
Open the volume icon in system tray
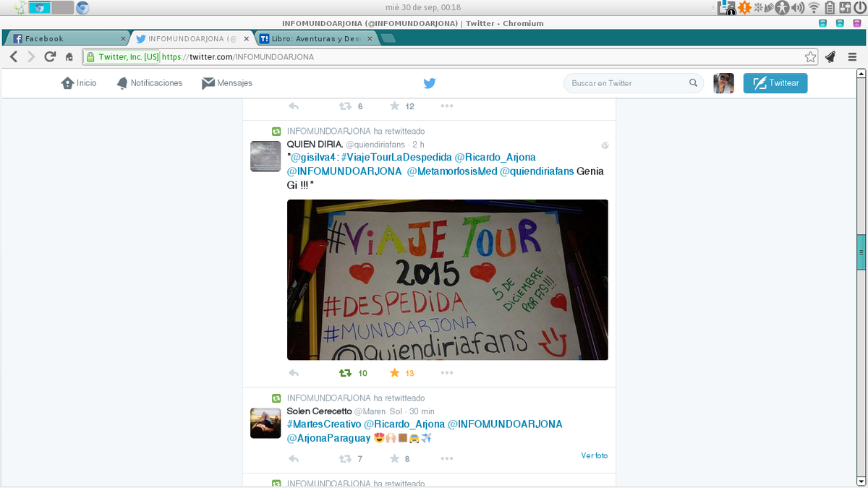point(798,8)
